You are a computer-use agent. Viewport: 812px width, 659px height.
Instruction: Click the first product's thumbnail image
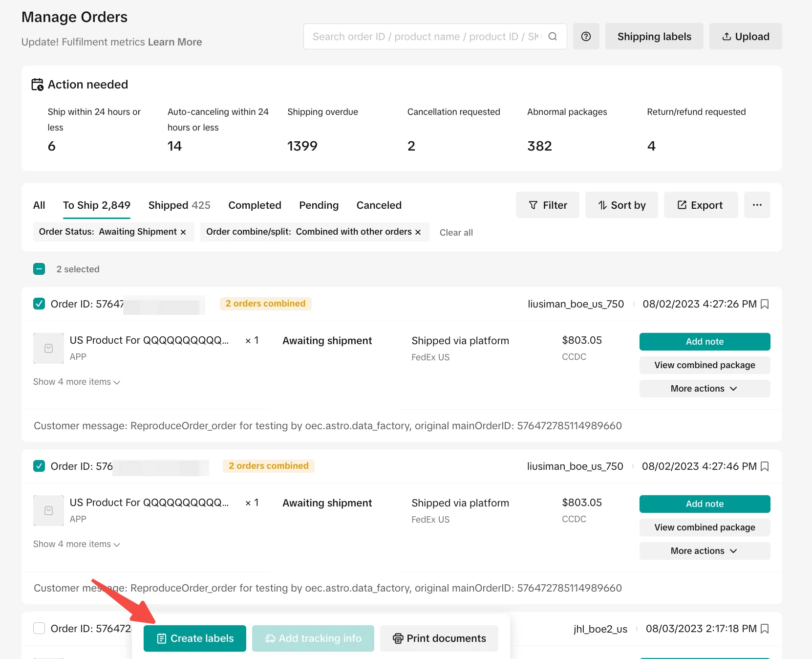point(48,349)
